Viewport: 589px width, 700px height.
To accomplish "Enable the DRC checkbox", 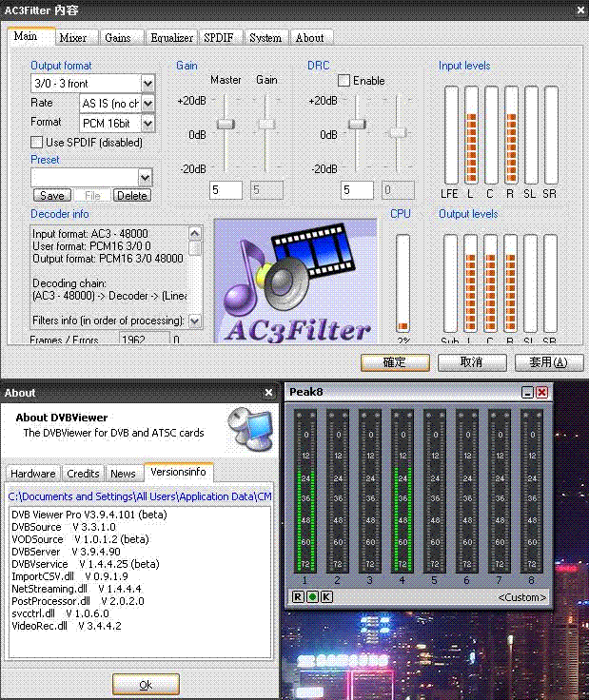I will pyautogui.click(x=344, y=82).
